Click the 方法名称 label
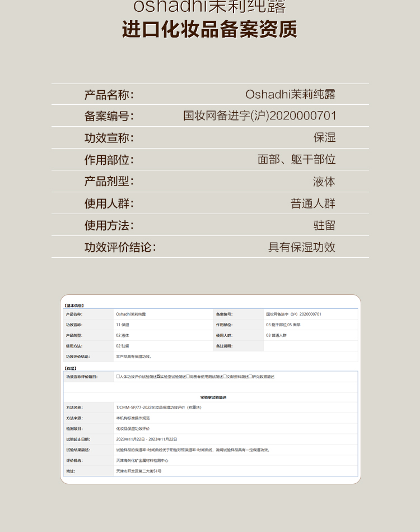Screen dimensions: 420x532 point(74,408)
